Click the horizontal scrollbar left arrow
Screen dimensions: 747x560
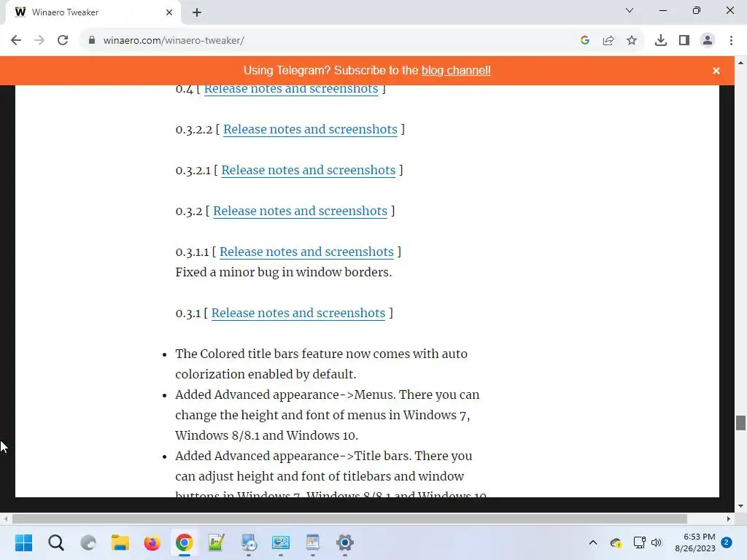[6, 518]
